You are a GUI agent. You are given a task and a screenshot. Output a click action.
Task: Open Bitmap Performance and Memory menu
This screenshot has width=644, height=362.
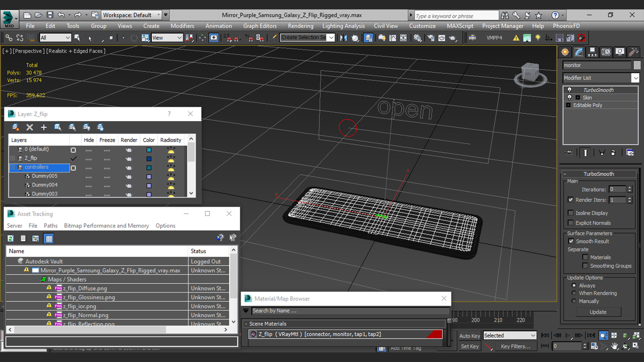[x=106, y=226]
